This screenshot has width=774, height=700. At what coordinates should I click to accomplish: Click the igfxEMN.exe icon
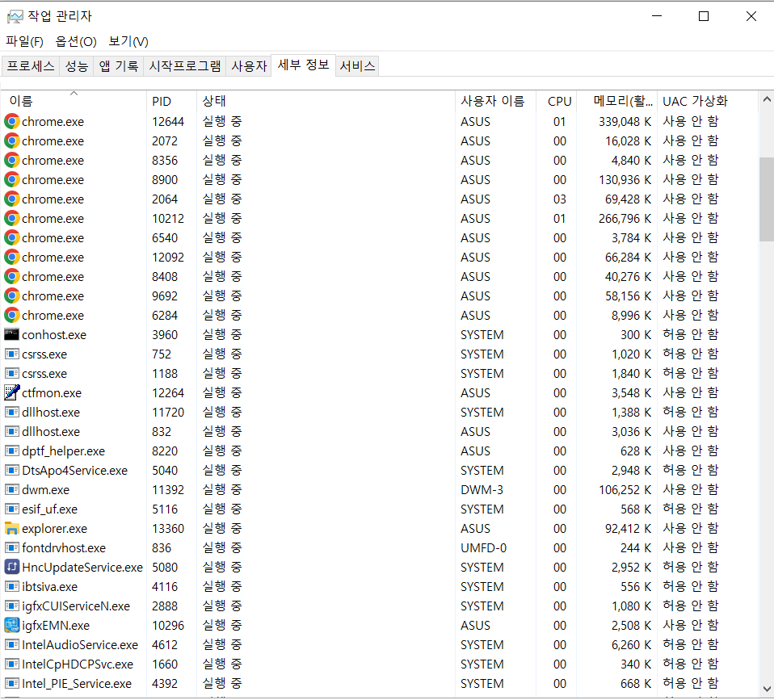point(12,626)
